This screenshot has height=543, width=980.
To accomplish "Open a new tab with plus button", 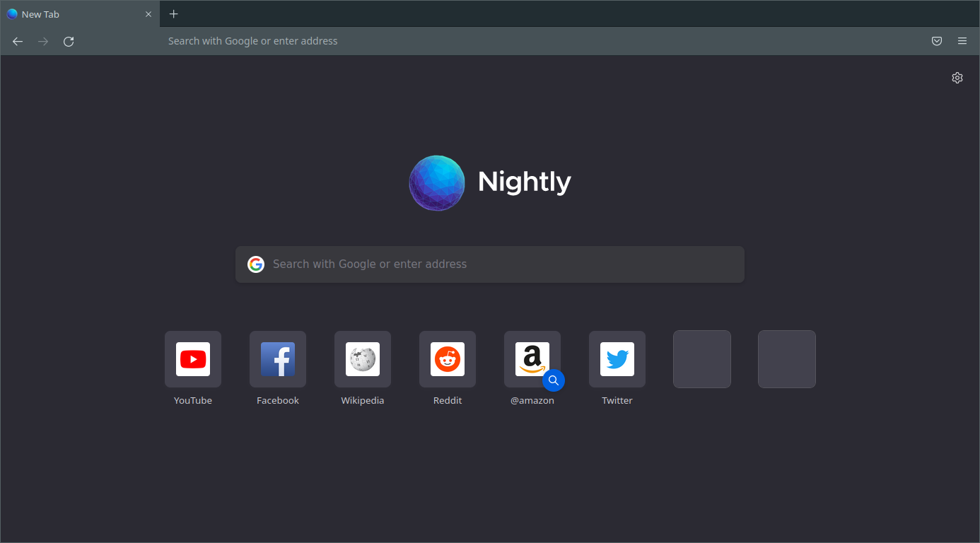I will coord(174,14).
